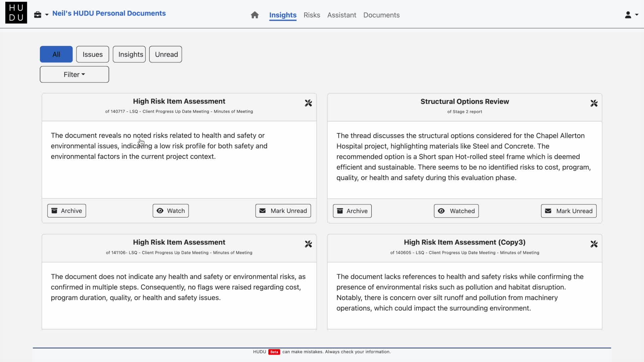Archive the Structural Options Review insight

point(352,211)
